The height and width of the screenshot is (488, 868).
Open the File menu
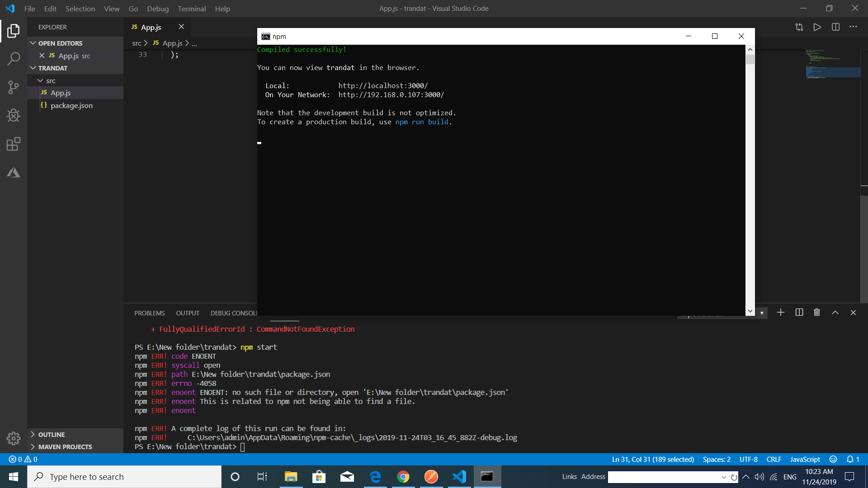click(x=30, y=9)
